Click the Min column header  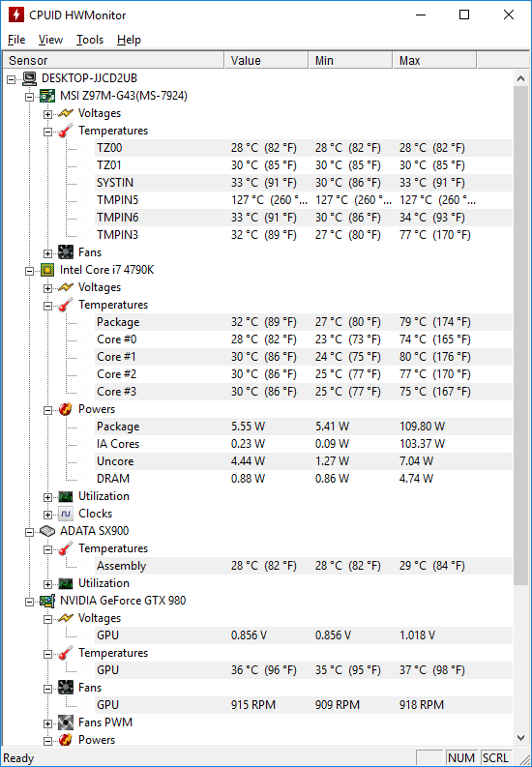(350, 60)
